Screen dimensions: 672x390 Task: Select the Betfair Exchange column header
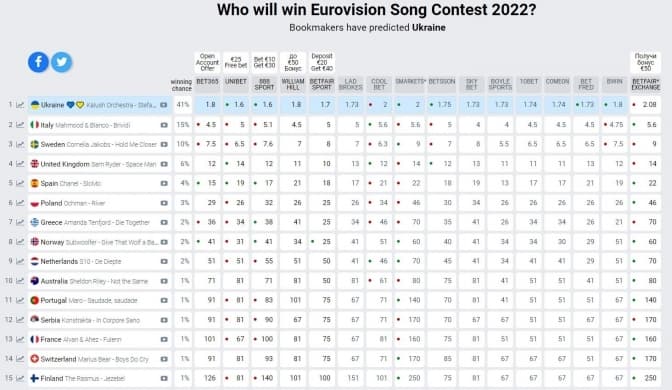tap(645, 84)
